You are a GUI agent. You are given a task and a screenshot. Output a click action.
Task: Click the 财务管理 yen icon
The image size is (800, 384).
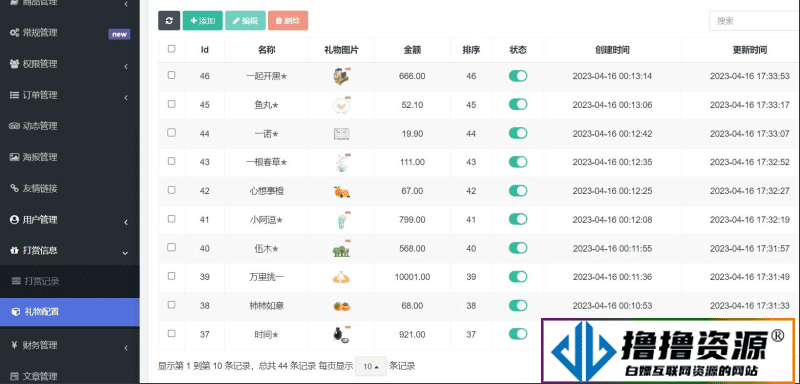(14, 345)
